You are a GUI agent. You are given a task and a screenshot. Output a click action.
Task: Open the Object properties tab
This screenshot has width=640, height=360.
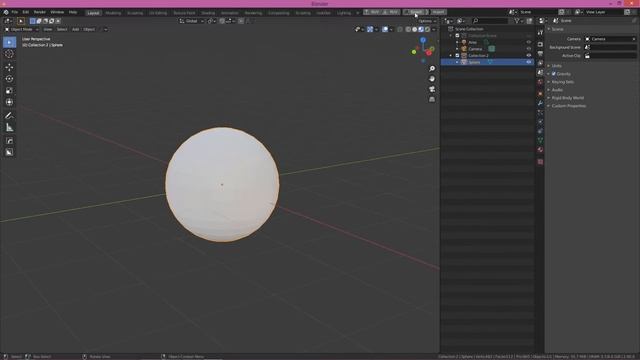[540, 94]
